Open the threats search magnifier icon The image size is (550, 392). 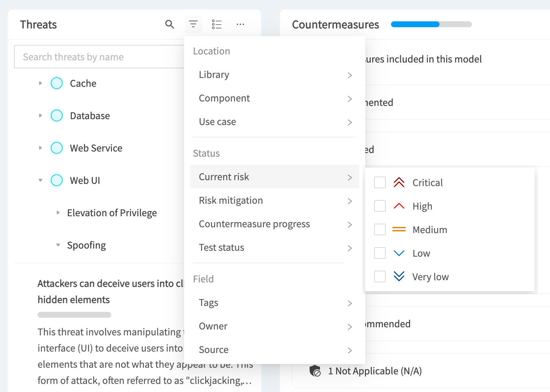click(169, 24)
